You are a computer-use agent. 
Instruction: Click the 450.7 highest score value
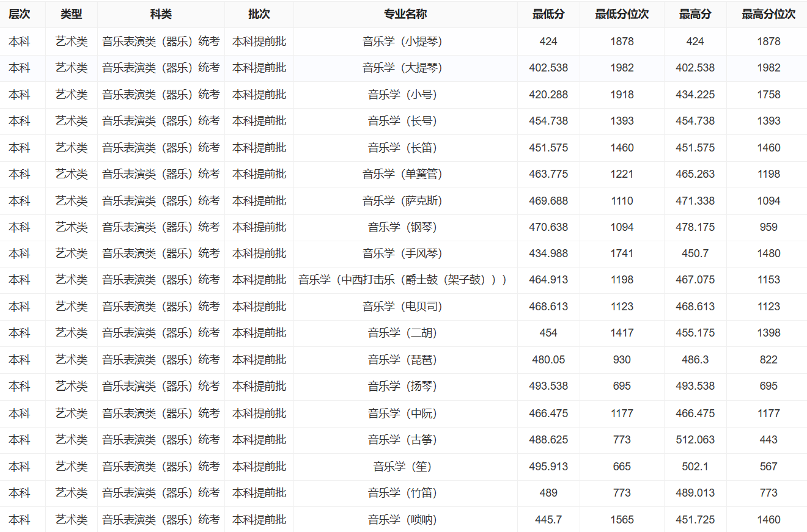point(695,253)
